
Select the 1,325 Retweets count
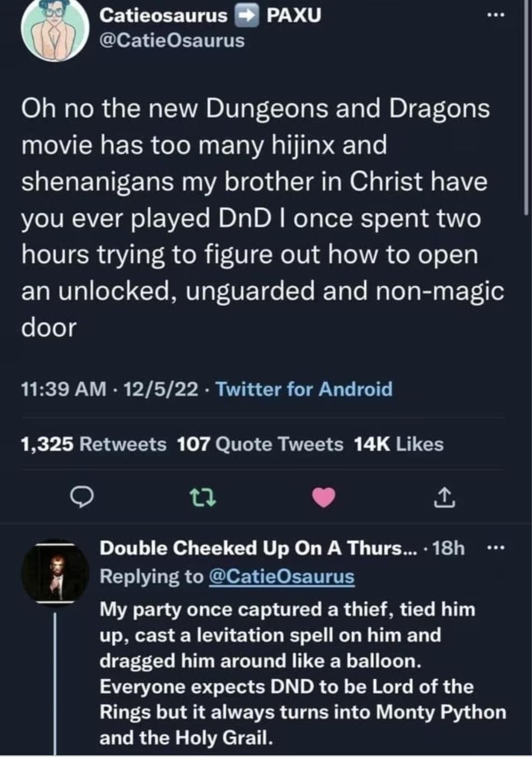coord(93,445)
